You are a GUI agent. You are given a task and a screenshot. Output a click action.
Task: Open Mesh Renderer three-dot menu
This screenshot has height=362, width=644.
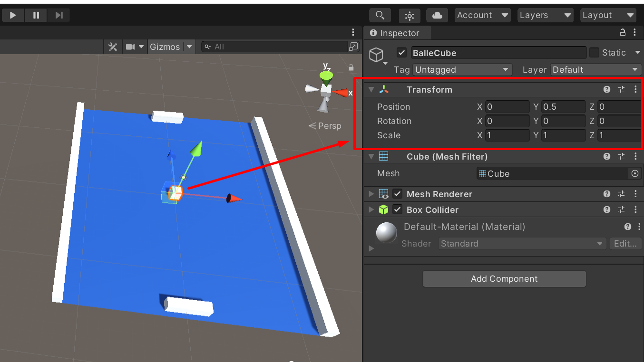635,194
